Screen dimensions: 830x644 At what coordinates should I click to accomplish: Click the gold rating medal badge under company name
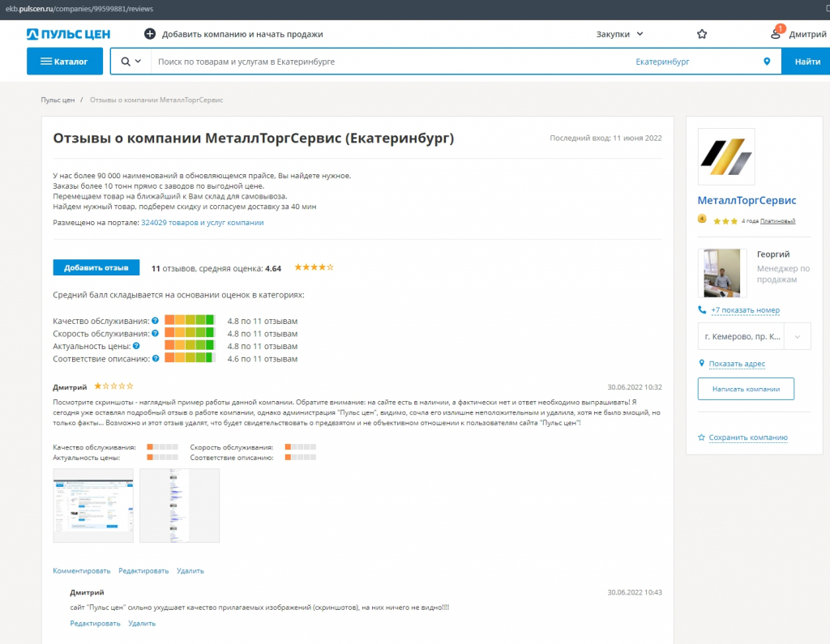[x=702, y=219]
